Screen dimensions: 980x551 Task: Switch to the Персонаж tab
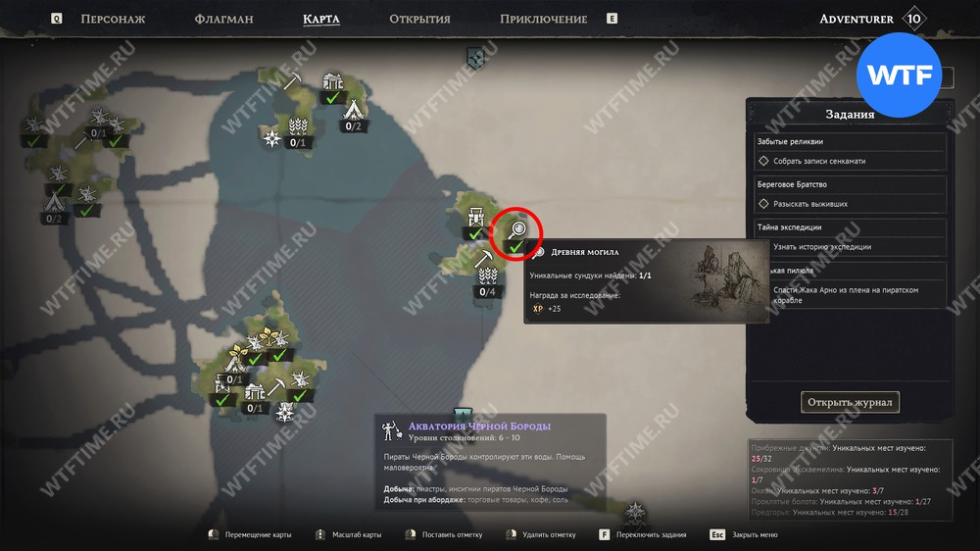click(x=113, y=19)
